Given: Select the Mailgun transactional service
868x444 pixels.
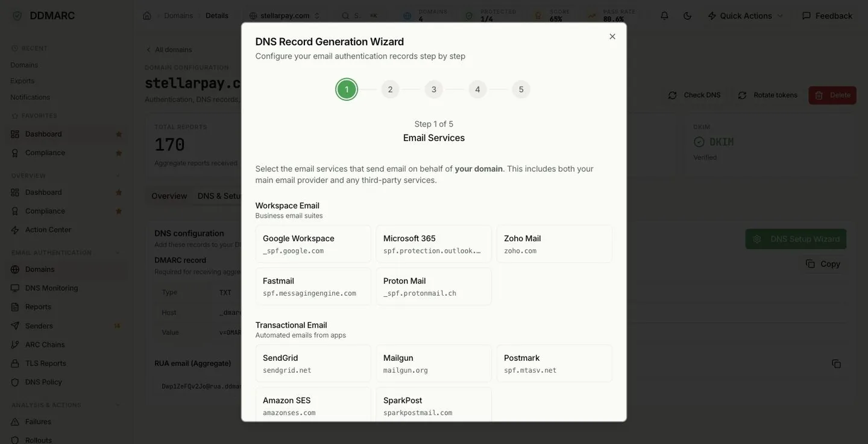Looking at the screenshot, I should click(x=434, y=363).
